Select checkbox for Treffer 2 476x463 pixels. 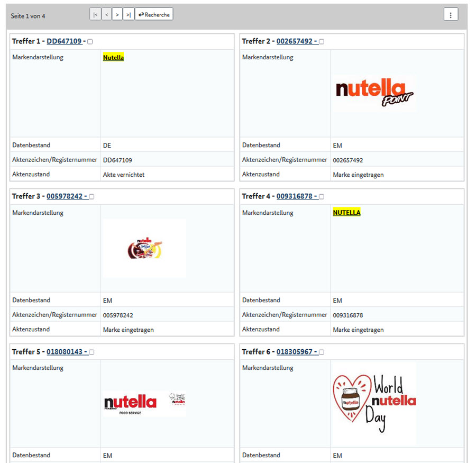click(x=322, y=42)
